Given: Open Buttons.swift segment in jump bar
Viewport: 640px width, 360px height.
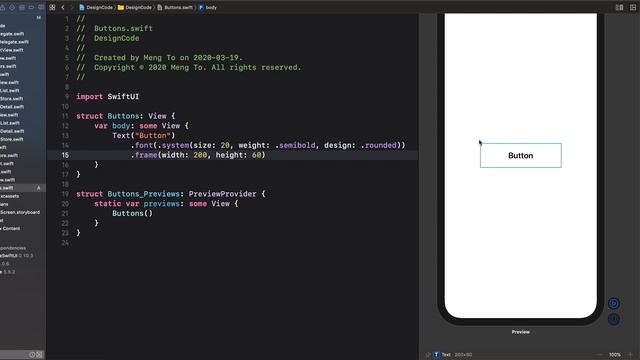Looking at the screenshot, I should coord(175,7).
